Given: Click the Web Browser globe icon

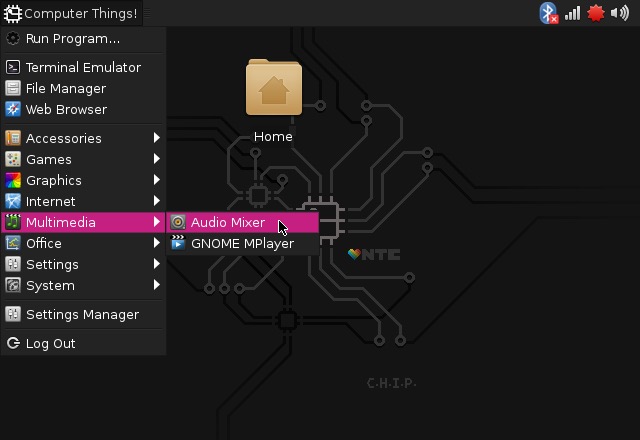Looking at the screenshot, I should [13, 109].
